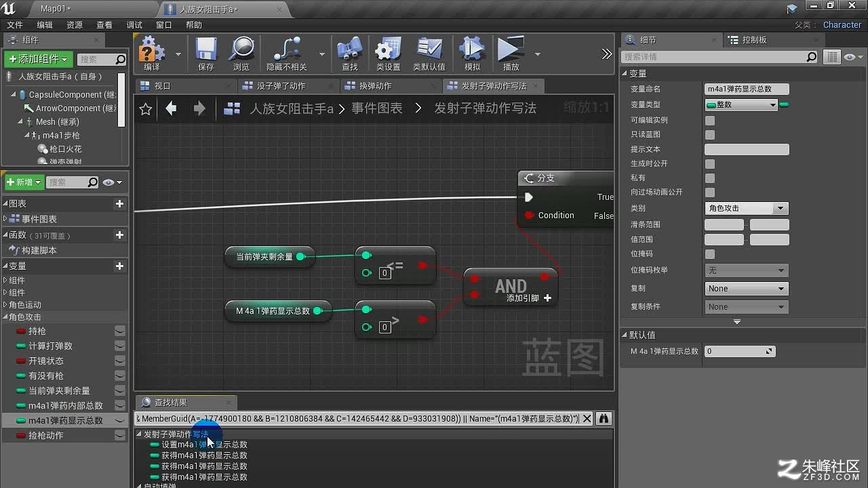This screenshot has height=488, width=868.
Task: Click the 新增 button in My Blueprint
Action: (x=24, y=182)
